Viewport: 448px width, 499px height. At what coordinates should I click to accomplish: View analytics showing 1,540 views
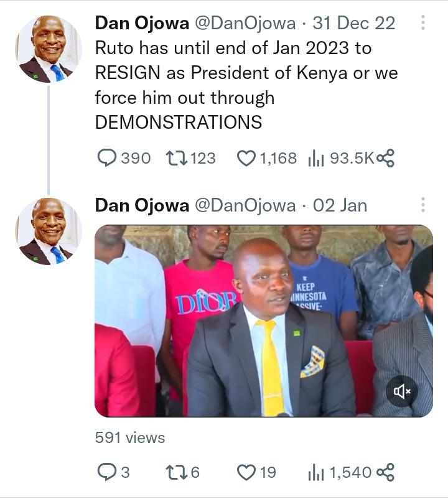tap(317, 472)
